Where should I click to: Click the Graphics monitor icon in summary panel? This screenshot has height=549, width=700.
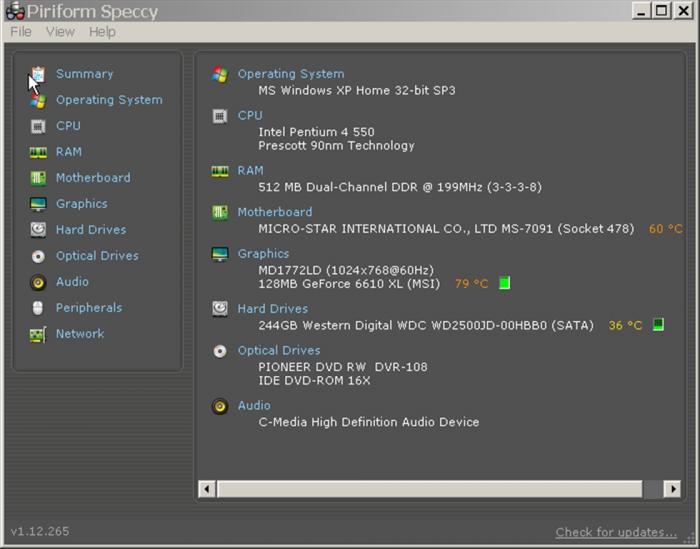click(220, 254)
